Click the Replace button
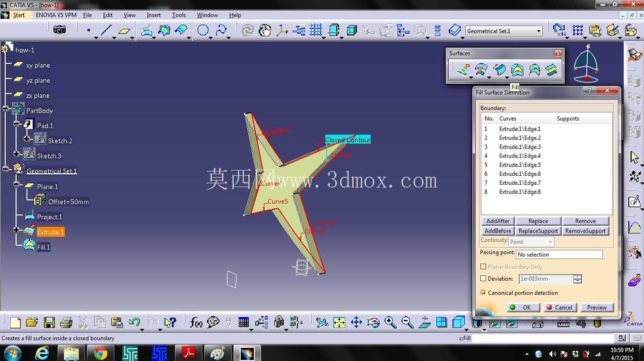This screenshot has width=644, height=361. tap(538, 221)
